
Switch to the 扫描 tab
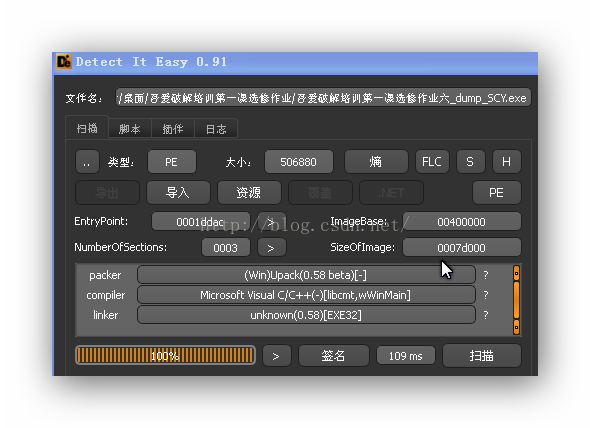pyautogui.click(x=87, y=128)
